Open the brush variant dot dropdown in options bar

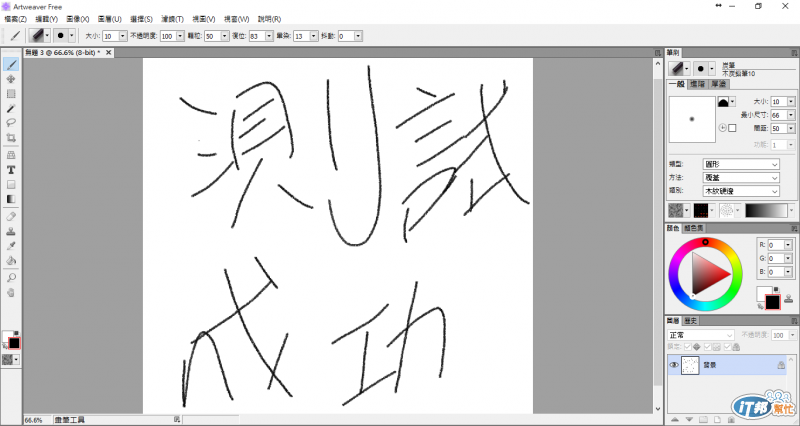tap(71, 36)
